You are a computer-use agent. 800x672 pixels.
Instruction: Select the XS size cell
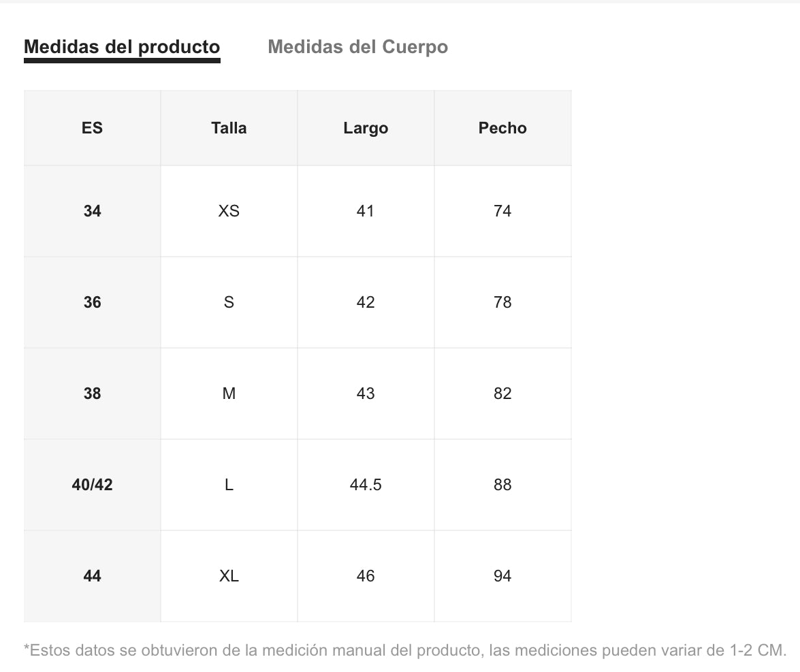229,211
